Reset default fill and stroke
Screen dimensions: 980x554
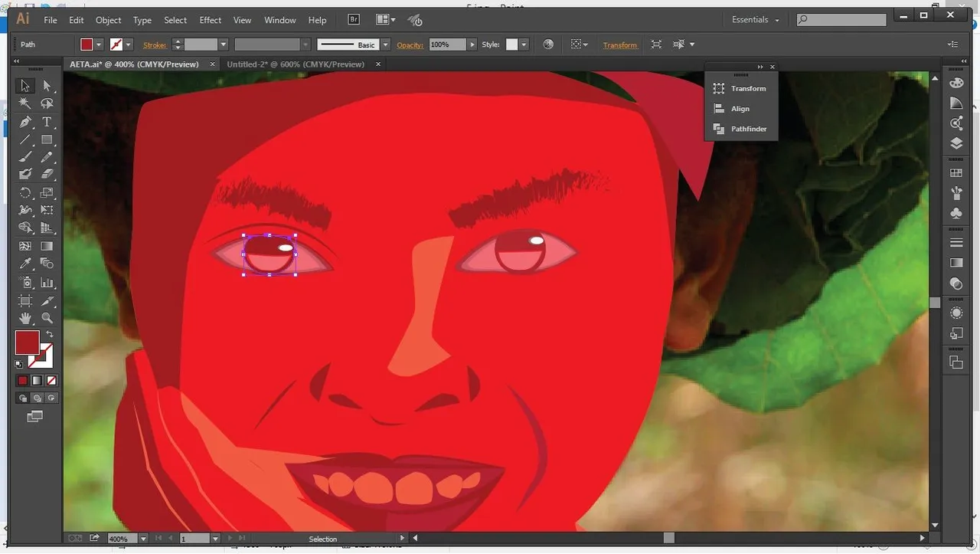coord(19,365)
